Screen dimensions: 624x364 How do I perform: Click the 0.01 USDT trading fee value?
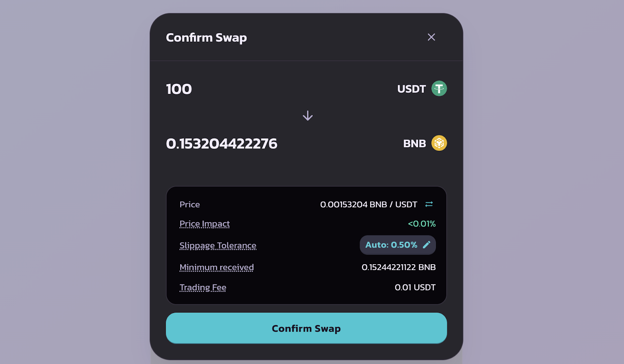(415, 288)
